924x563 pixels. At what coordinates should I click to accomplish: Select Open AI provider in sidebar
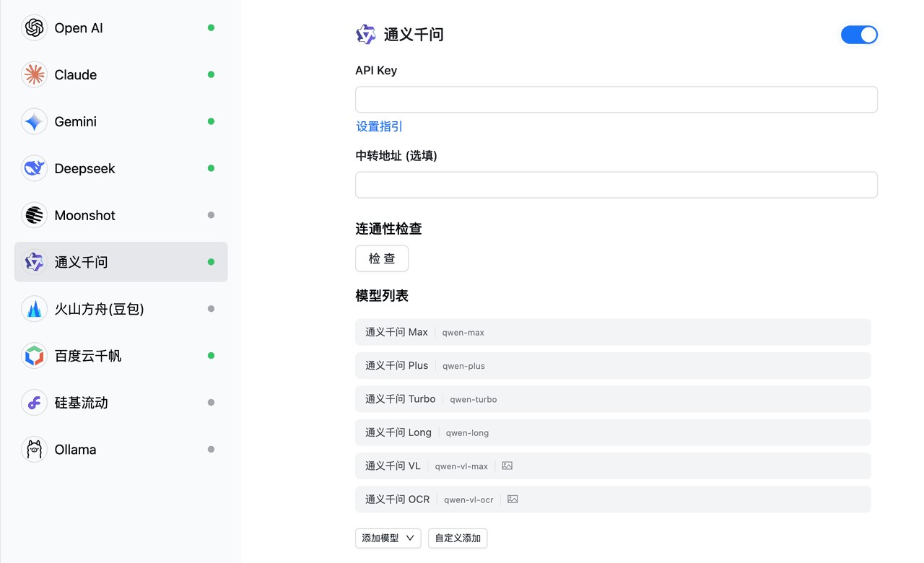pyautogui.click(x=121, y=28)
